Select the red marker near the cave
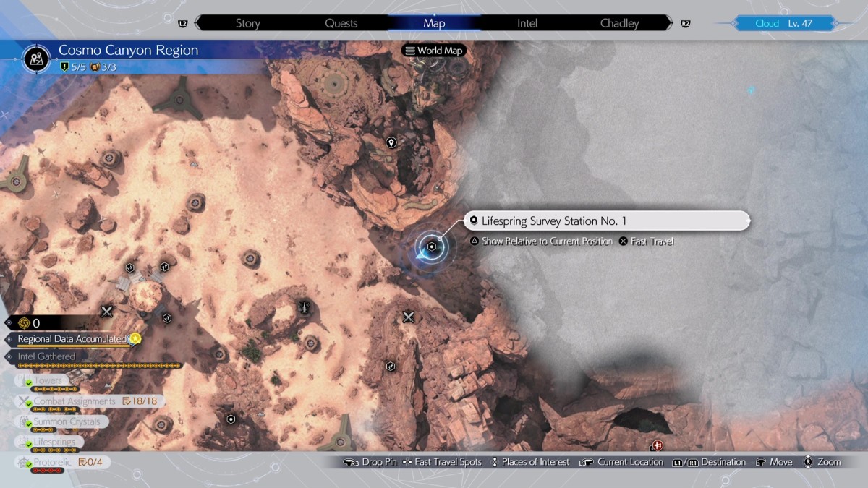868x488 pixels. point(657,445)
